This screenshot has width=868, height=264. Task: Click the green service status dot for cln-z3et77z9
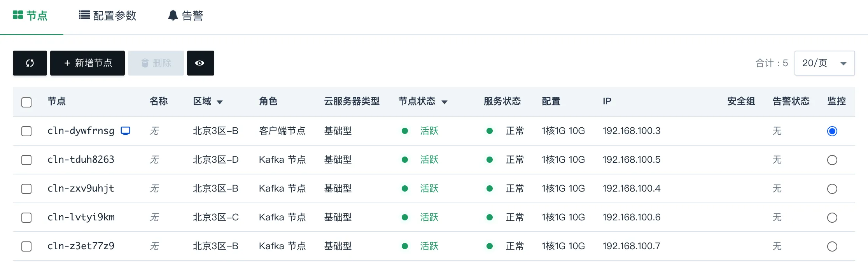point(490,246)
